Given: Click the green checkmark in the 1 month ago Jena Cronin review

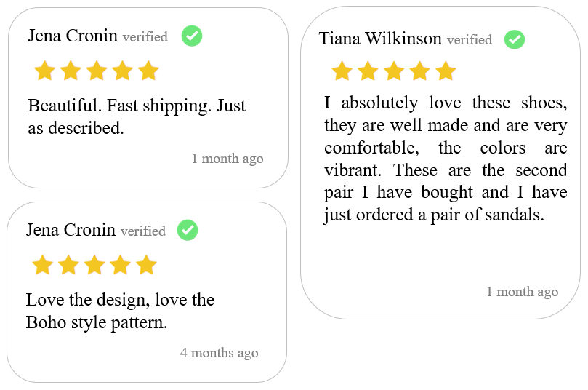Looking at the screenshot, I should tap(192, 36).
